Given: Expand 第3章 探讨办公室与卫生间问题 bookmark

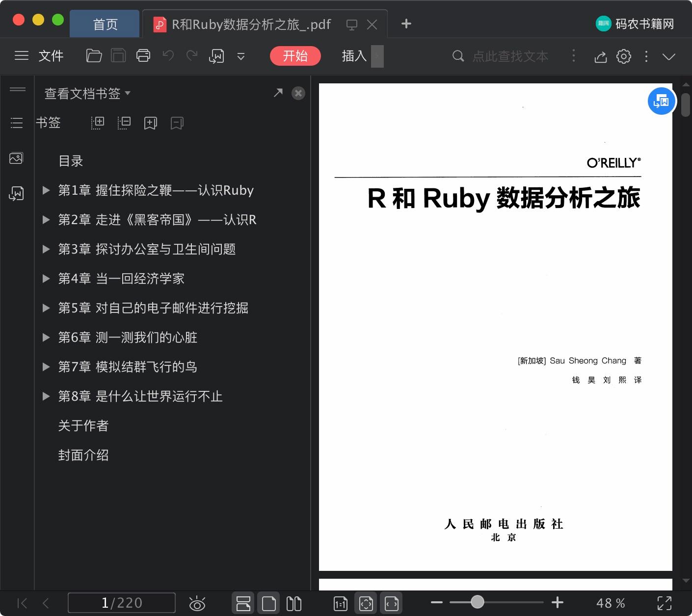Looking at the screenshot, I should click(46, 249).
